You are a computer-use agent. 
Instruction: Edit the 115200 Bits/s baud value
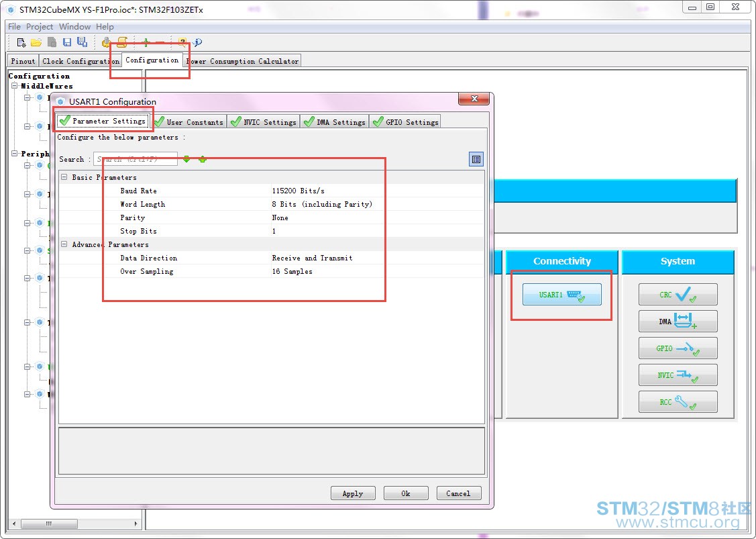(x=298, y=191)
